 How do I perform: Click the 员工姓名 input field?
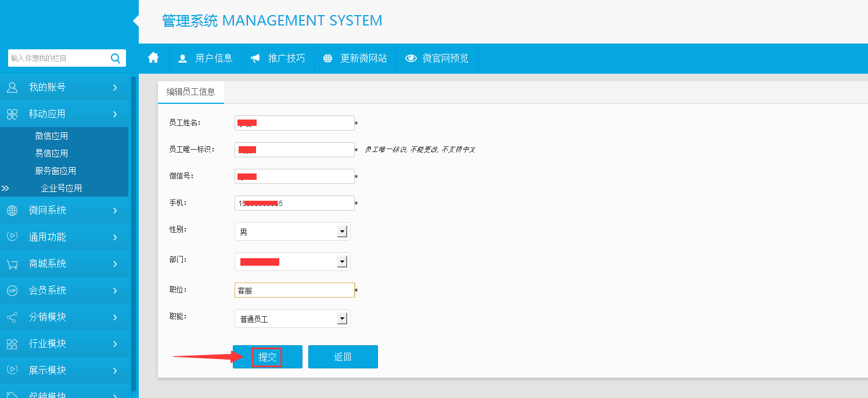294,123
